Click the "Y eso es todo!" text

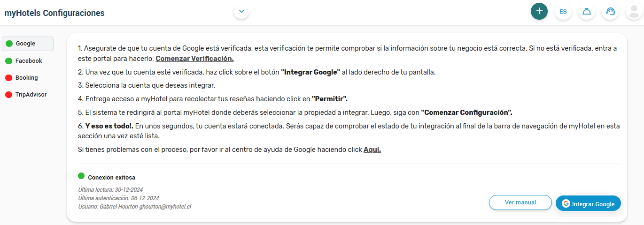109,126
